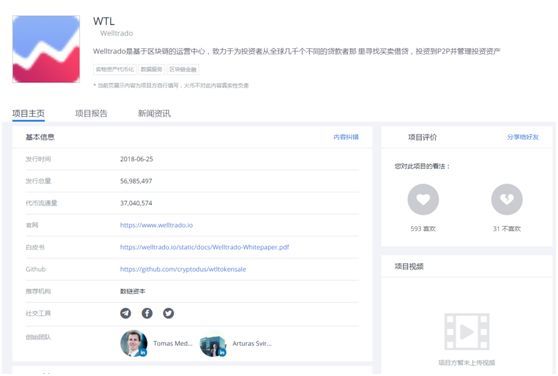Open the welltrado.io official website link
558x376 pixels.
click(x=156, y=225)
